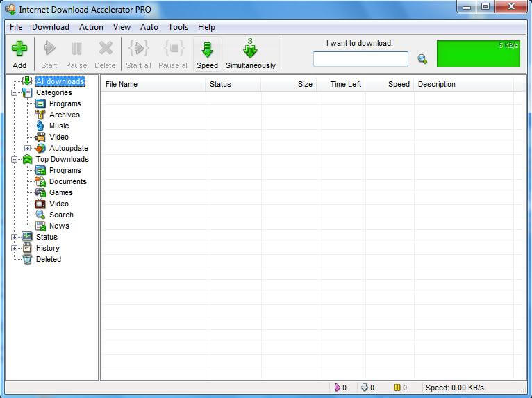Sort list by File Name column header
This screenshot has width=532, height=398.
tap(153, 84)
